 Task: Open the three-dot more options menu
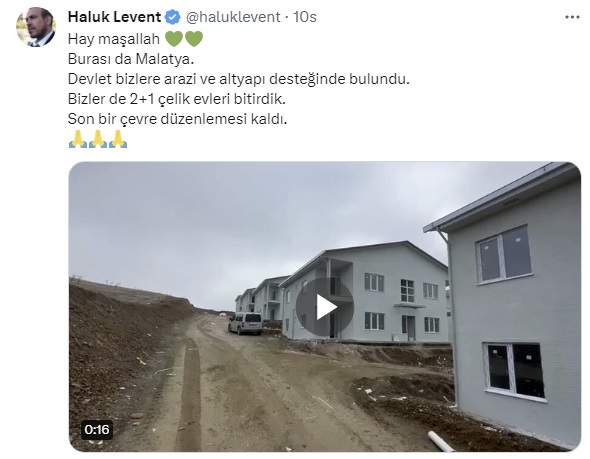point(572,17)
